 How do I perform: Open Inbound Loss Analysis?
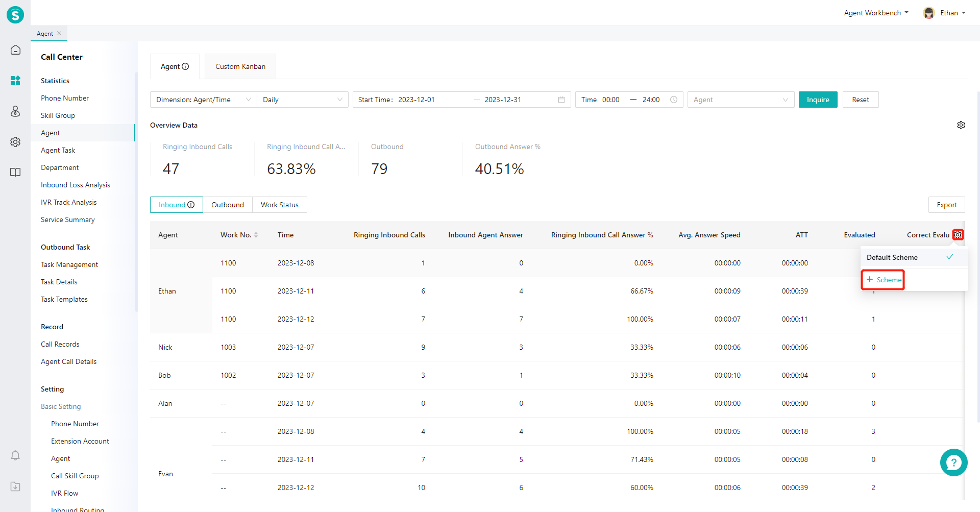tap(76, 185)
